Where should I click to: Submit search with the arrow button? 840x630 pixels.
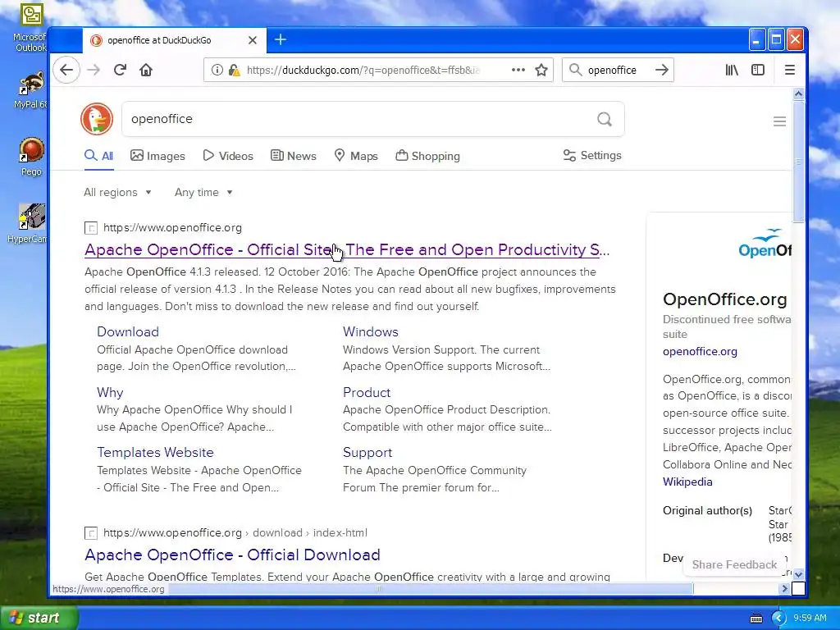(x=662, y=70)
